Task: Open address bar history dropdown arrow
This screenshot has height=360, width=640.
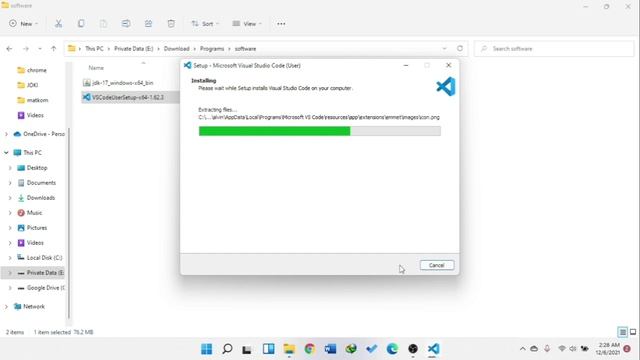Action: coord(444,49)
